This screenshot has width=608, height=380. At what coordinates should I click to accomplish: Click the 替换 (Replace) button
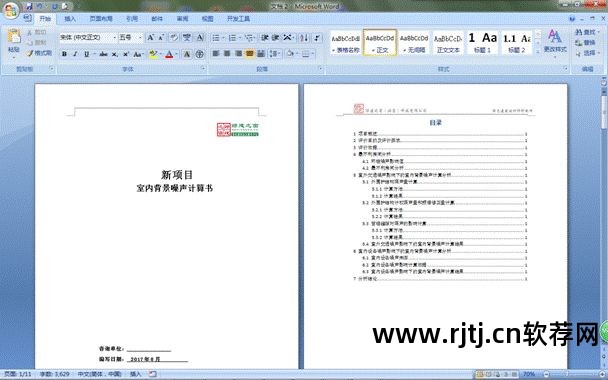(586, 43)
